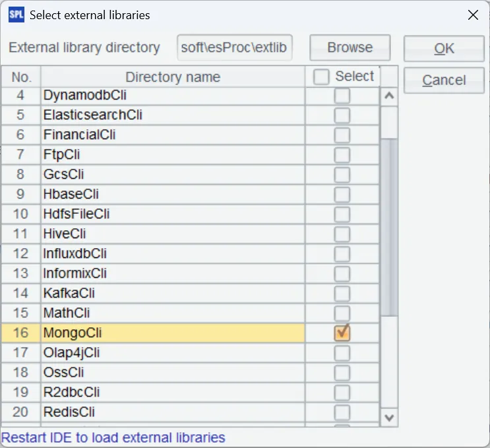Close the Select external libraries dialog
This screenshot has height=448, width=490.
tap(472, 15)
